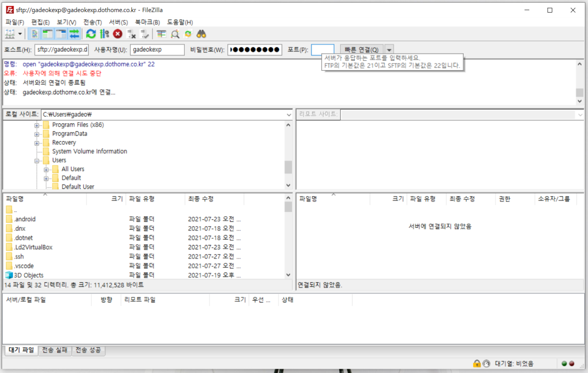Open the Site Manager icon
The height and width of the screenshot is (373, 588).
[10, 34]
